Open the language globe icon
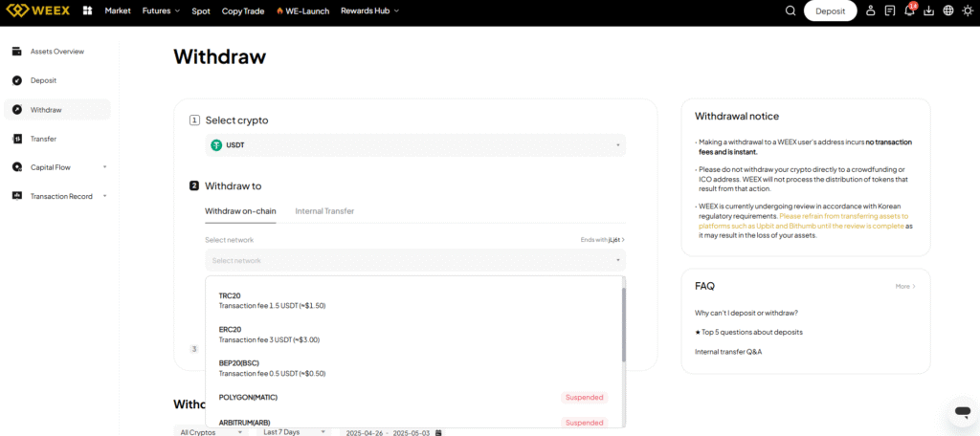This screenshot has height=436, width=980. point(948,11)
